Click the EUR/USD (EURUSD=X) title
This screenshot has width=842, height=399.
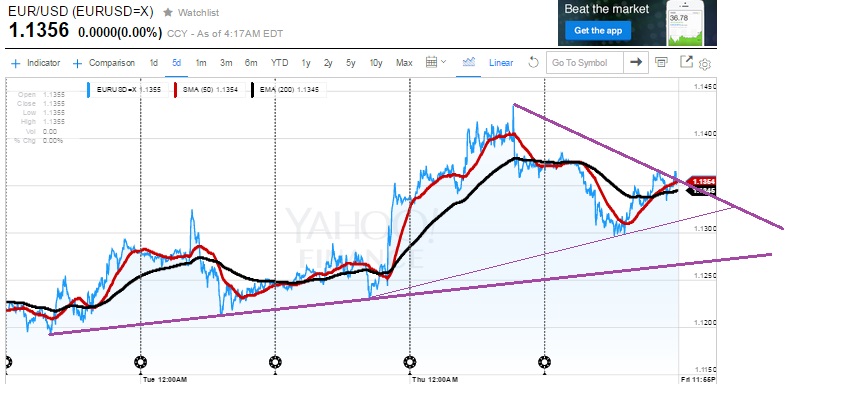(81, 11)
